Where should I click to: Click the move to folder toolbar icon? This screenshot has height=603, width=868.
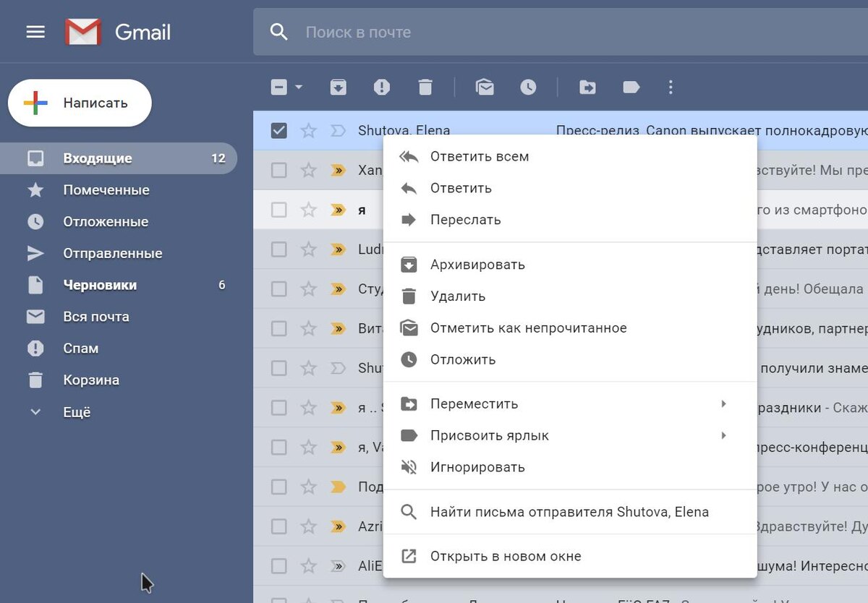point(587,87)
